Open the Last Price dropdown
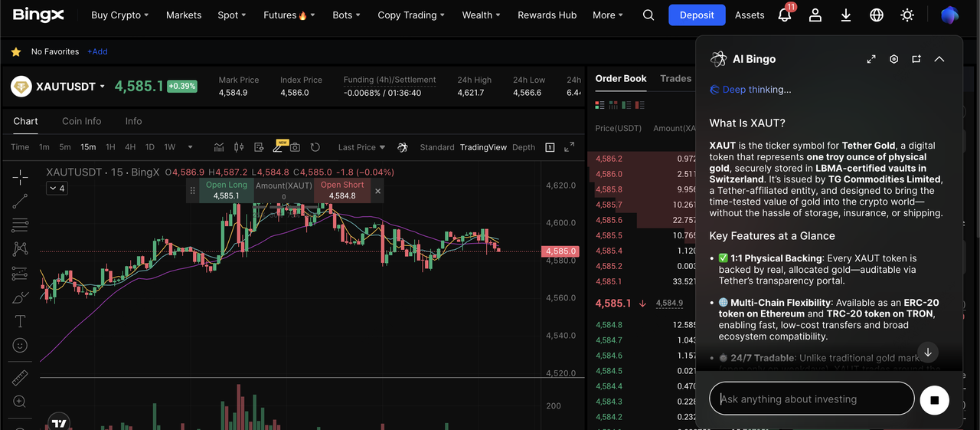This screenshot has width=980, height=430. 362,147
